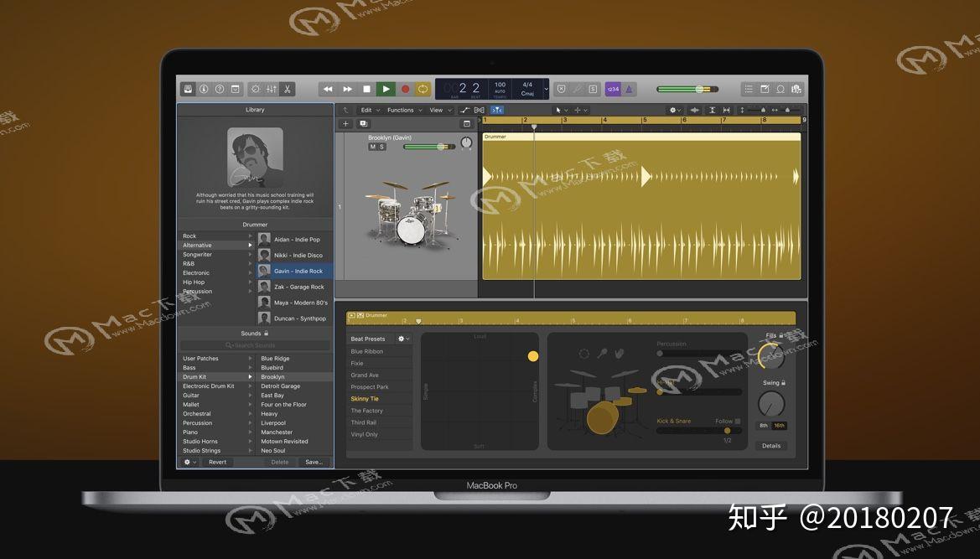Open the secondary crosshair tool dropdown

pos(581,110)
